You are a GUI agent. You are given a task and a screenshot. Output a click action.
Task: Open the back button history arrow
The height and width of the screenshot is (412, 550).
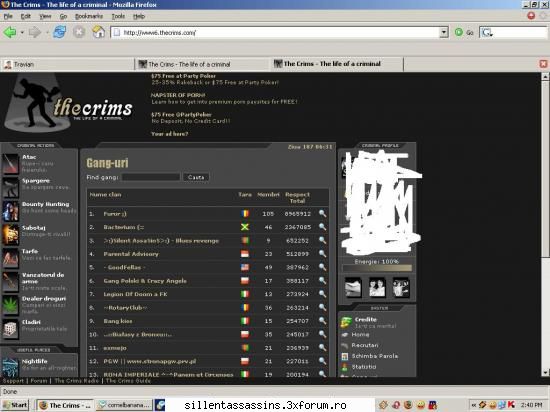pyautogui.click(x=22, y=33)
